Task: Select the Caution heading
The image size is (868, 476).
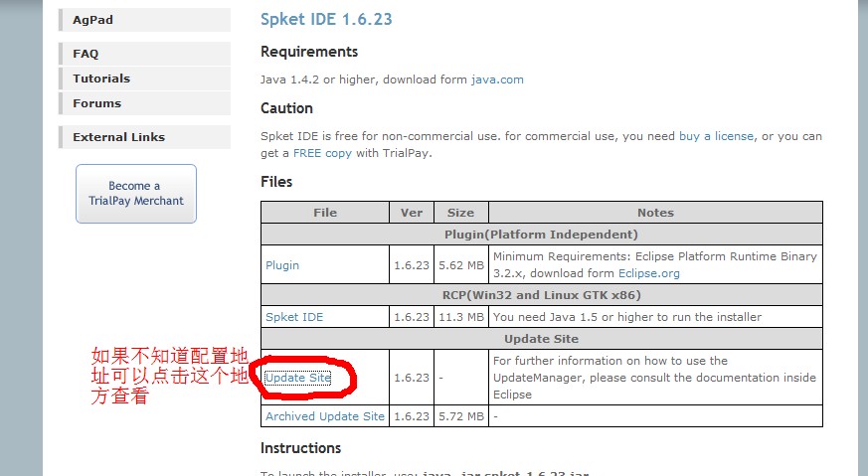Action: pyautogui.click(x=286, y=108)
